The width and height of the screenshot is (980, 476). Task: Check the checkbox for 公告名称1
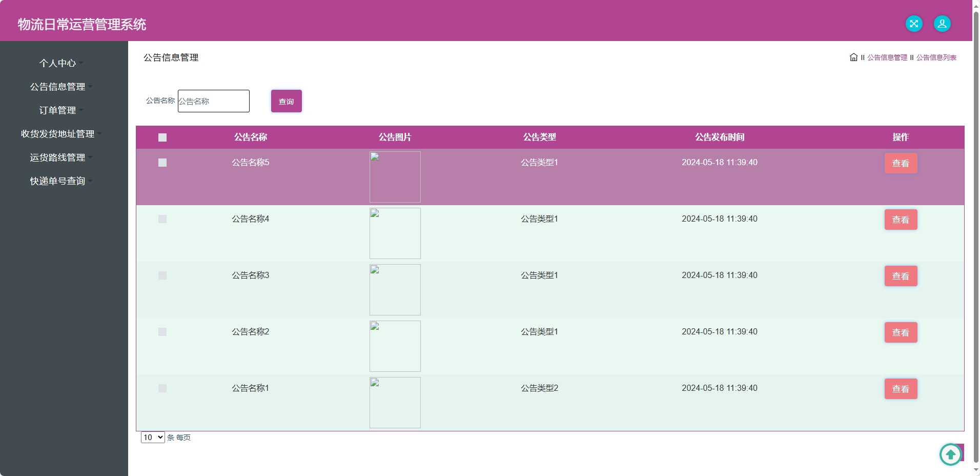162,388
